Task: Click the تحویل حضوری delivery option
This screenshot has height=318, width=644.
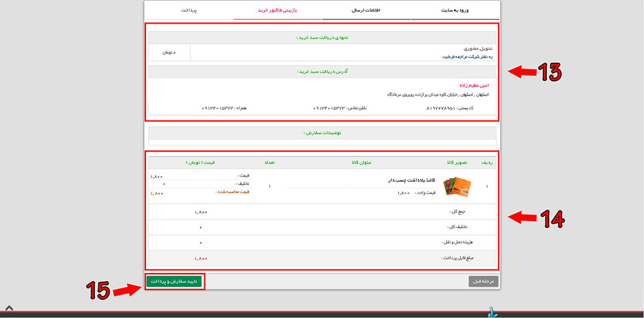Action: 476,48
